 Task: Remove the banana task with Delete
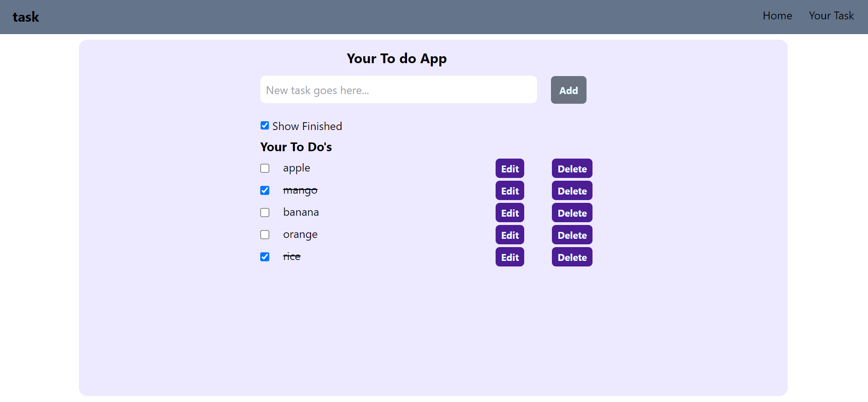click(572, 213)
